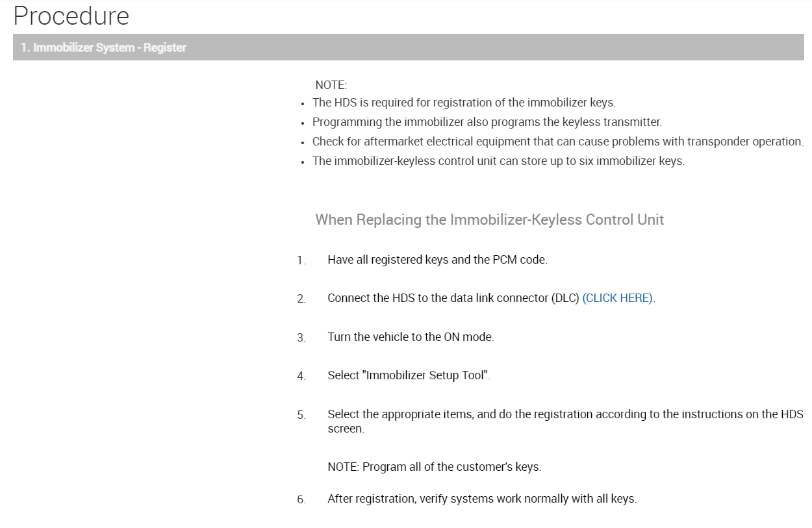Select the step text about PCM code
Screen dimensions: 812x528
tap(437, 260)
